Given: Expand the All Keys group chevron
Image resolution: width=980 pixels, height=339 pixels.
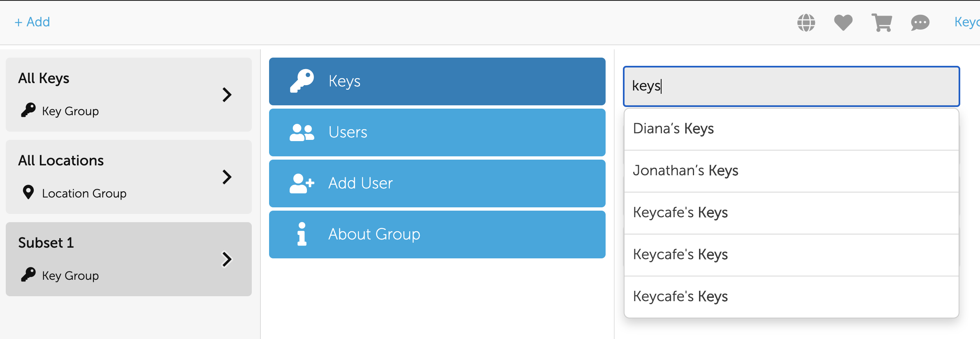Looking at the screenshot, I should tap(227, 95).
